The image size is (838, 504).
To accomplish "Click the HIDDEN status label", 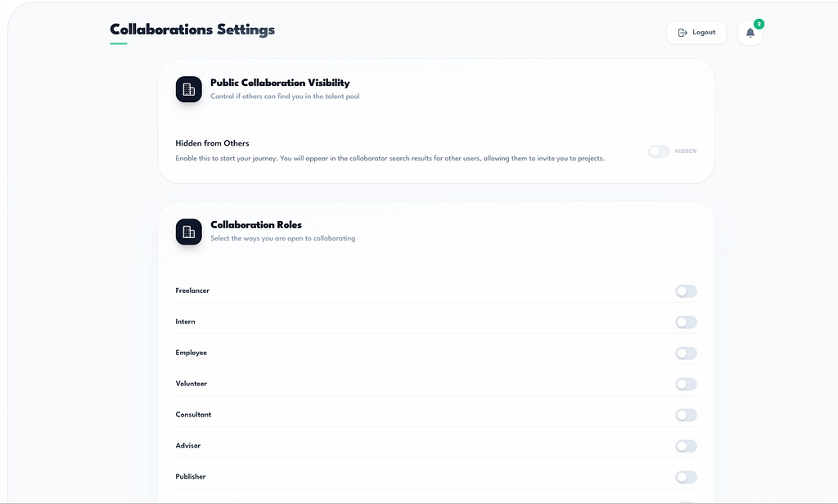I will 686,151.
